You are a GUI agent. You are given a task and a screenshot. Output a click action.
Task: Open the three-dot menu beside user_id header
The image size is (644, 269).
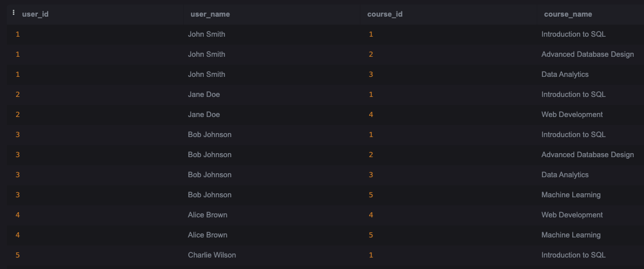click(14, 13)
